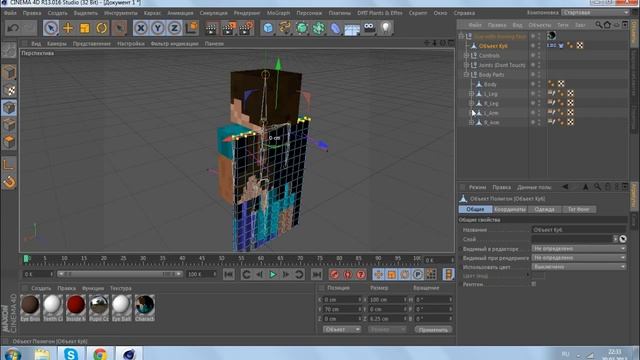This screenshot has height=360, width=640.
Task: Open the Файл menu in main menu bar
Action: pos(10,13)
